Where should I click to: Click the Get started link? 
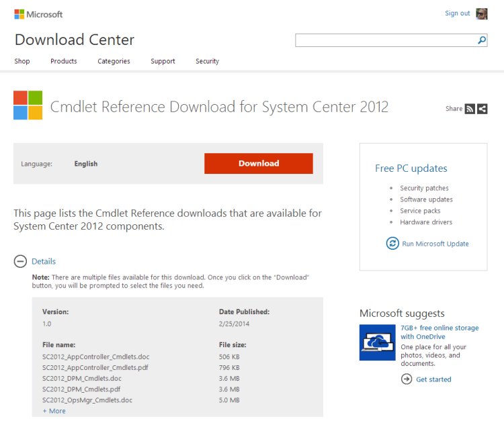click(x=433, y=379)
